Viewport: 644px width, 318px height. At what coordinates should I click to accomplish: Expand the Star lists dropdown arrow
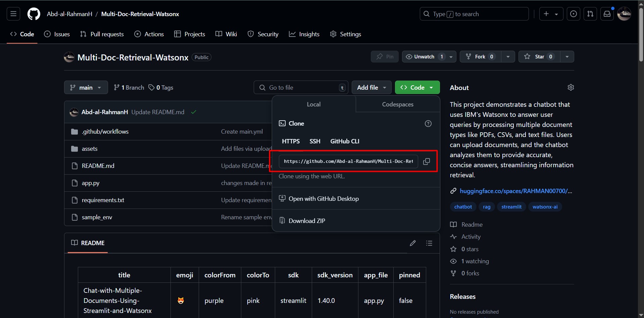tap(567, 57)
